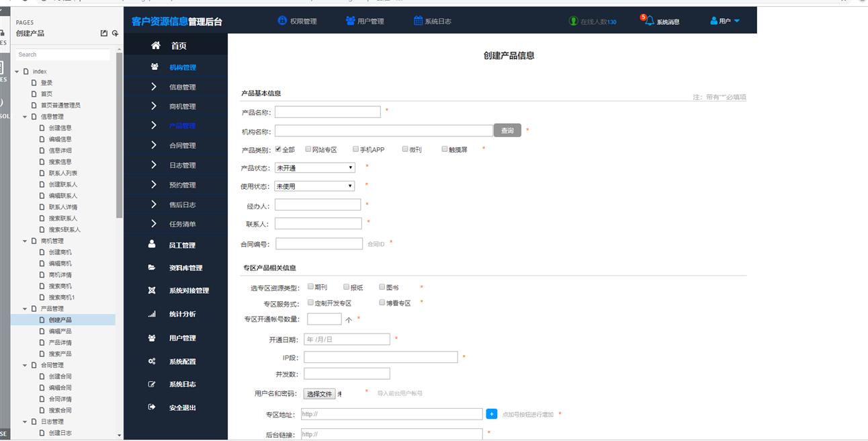Viewport: 868px width, 441px height.
Task: Collapse the 商机管理 folder in Pages tree
Action: (25, 241)
